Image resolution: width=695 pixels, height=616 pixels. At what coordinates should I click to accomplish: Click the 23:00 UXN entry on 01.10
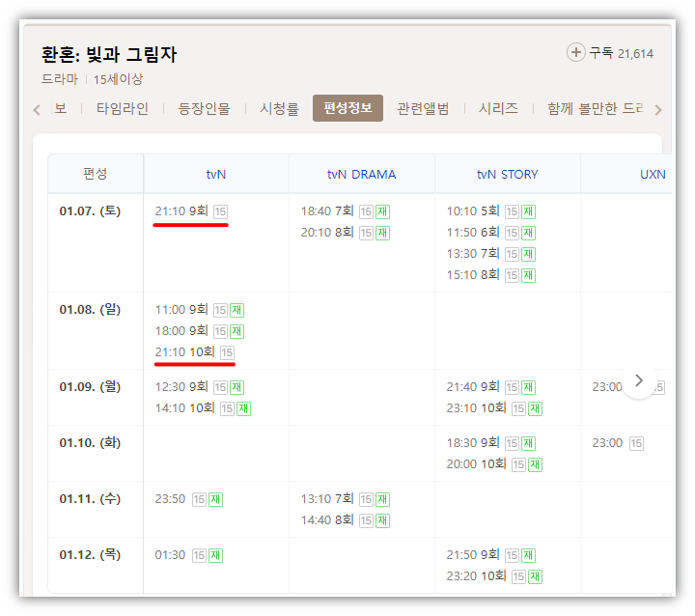point(618,443)
